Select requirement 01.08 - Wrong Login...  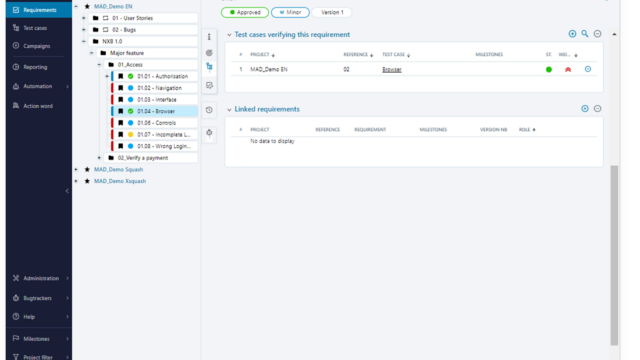[x=154, y=146]
